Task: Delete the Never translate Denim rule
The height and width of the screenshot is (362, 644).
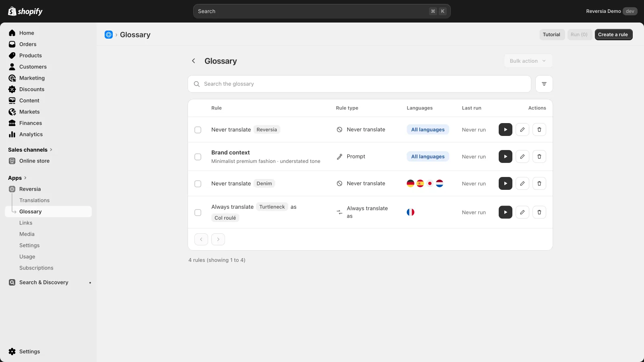Action: 539,183
